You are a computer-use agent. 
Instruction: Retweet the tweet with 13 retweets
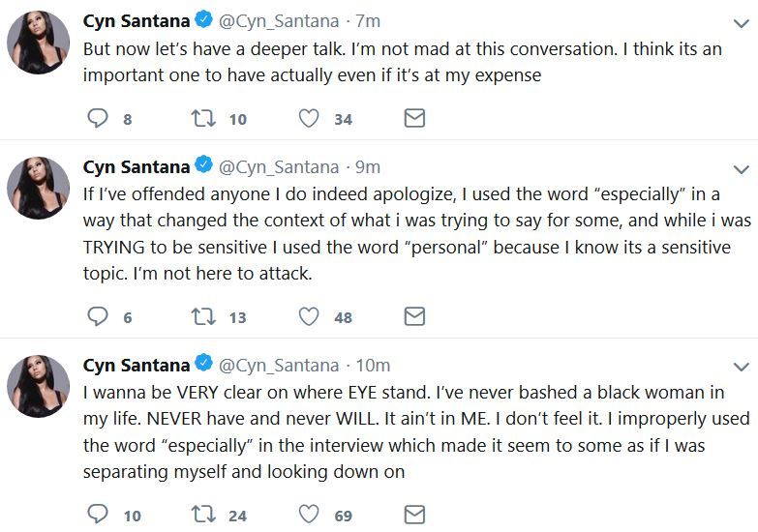203,317
